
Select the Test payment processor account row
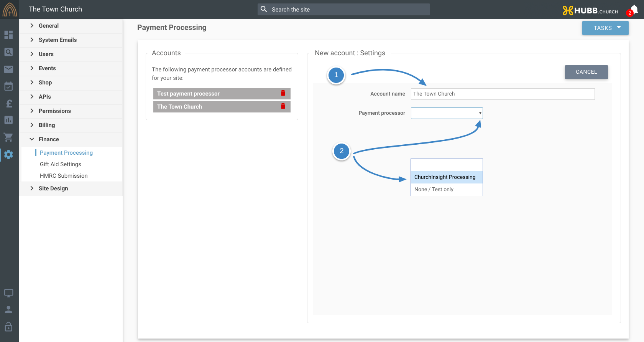pyautogui.click(x=222, y=94)
